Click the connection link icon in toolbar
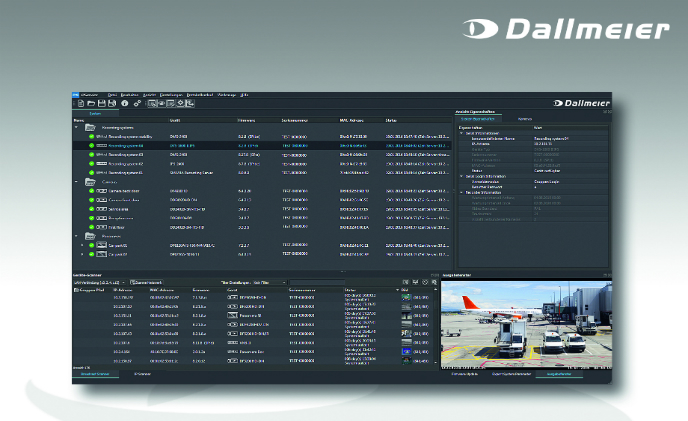 coord(137,104)
